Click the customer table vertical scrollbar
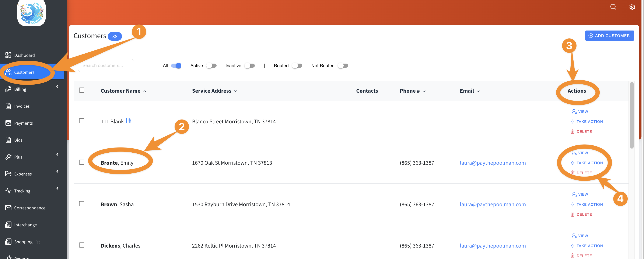Image resolution: width=644 pixels, height=259 pixels. (631, 115)
